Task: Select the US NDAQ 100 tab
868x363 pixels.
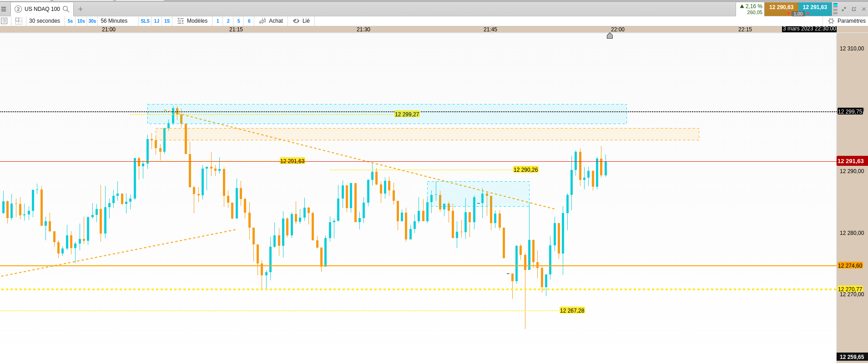Action: coord(42,9)
